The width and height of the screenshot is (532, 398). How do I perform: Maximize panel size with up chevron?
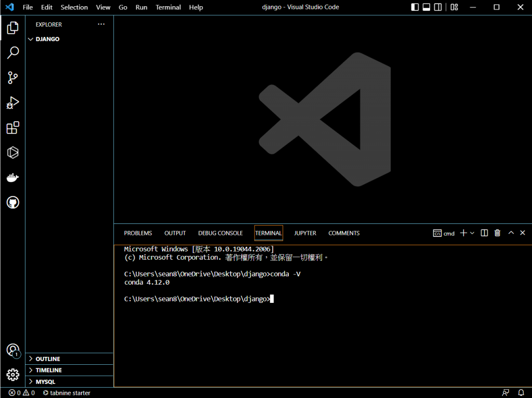[511, 232]
